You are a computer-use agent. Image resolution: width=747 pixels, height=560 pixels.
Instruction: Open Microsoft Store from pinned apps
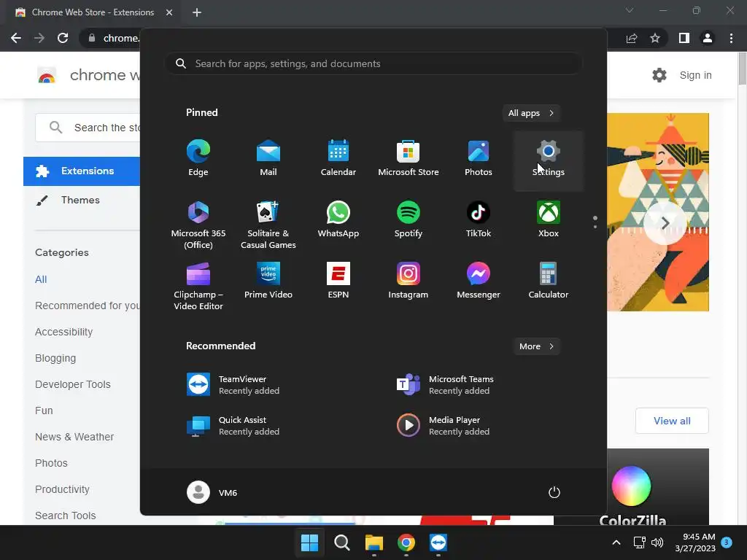409,159
